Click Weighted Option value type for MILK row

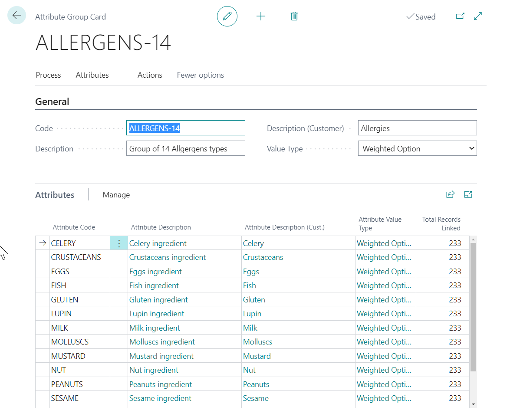384,328
